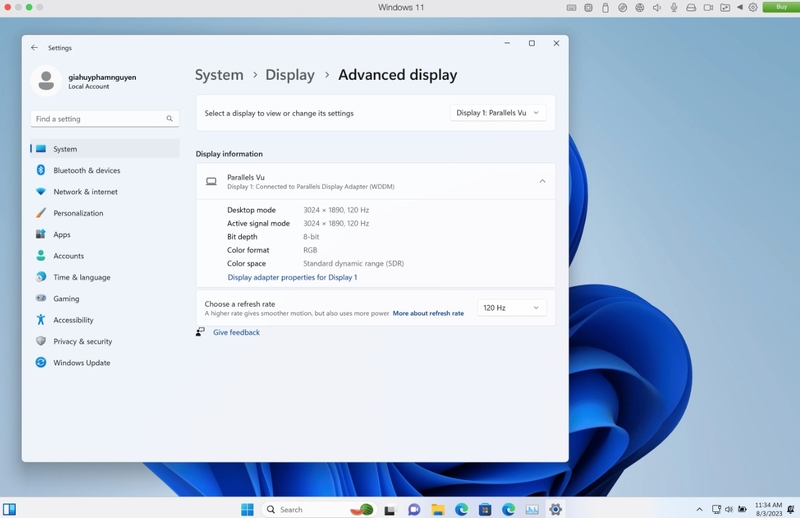
Task: Click the Give feedback link
Action: click(x=236, y=332)
